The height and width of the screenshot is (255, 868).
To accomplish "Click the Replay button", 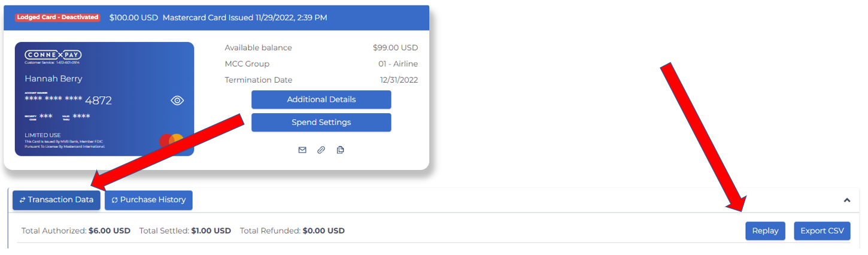I will [765, 231].
